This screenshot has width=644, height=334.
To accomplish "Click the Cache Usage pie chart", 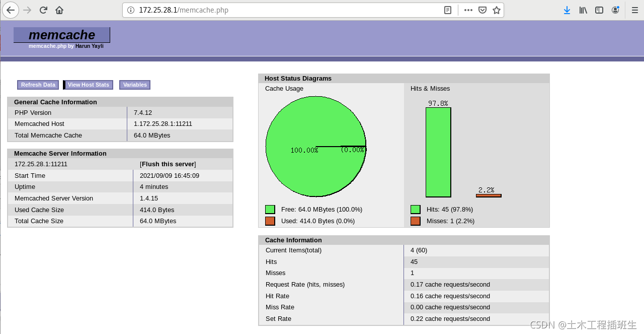I will click(x=316, y=147).
